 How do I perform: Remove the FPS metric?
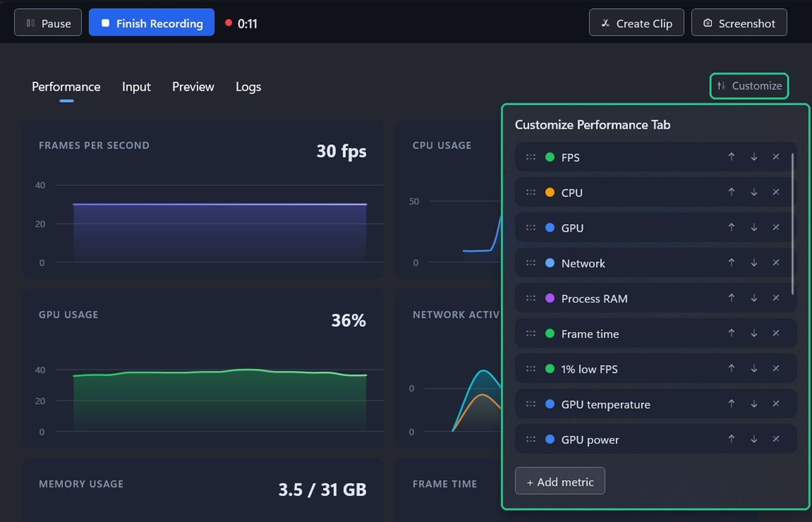[776, 157]
